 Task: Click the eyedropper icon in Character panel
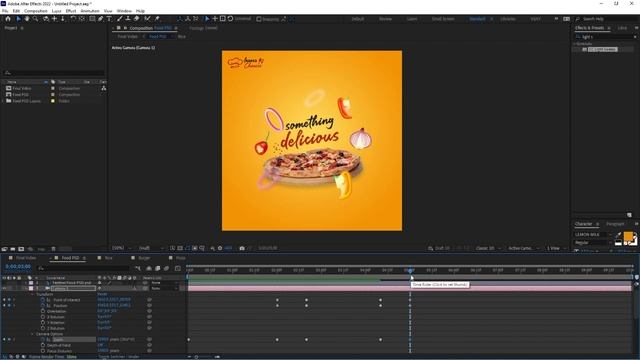pyautogui.click(x=618, y=235)
